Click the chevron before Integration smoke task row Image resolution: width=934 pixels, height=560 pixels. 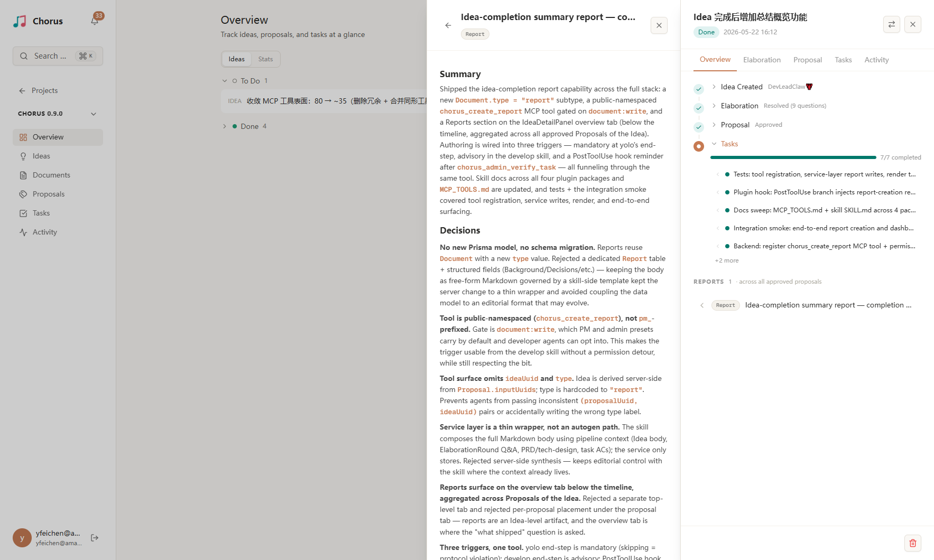click(717, 228)
